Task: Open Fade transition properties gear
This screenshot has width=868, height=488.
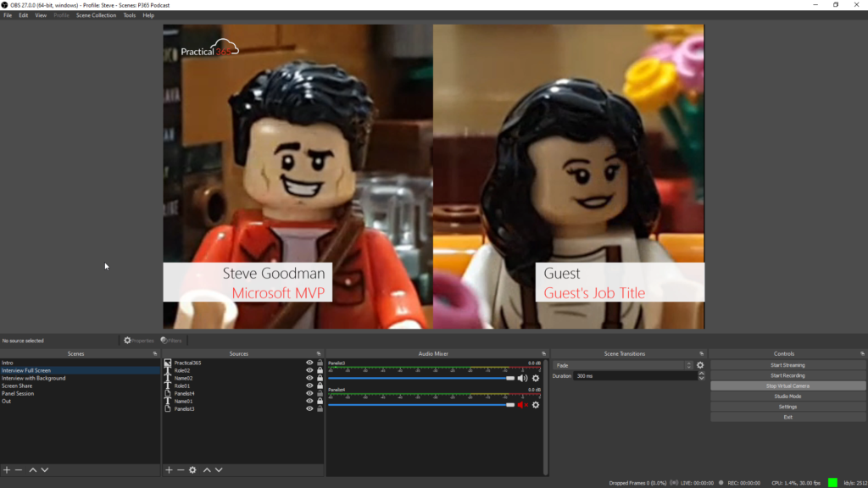Action: [x=700, y=365]
